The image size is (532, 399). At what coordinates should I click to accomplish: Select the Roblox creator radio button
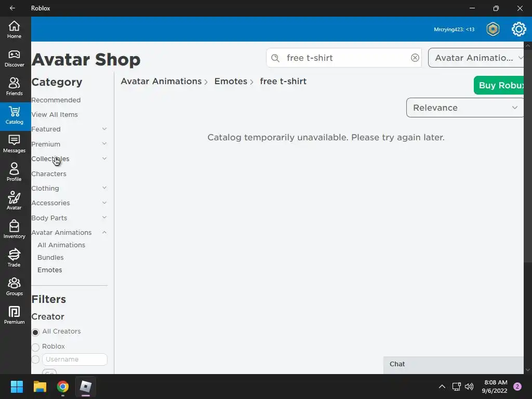click(35, 347)
